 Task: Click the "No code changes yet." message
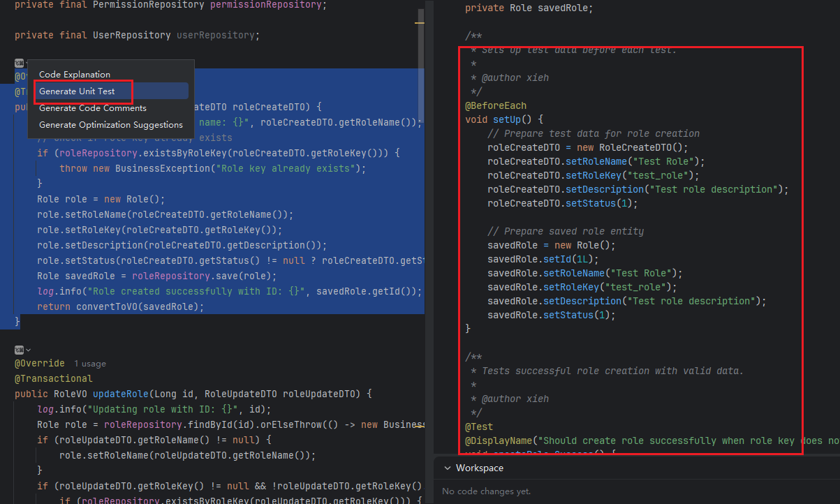tap(487, 491)
